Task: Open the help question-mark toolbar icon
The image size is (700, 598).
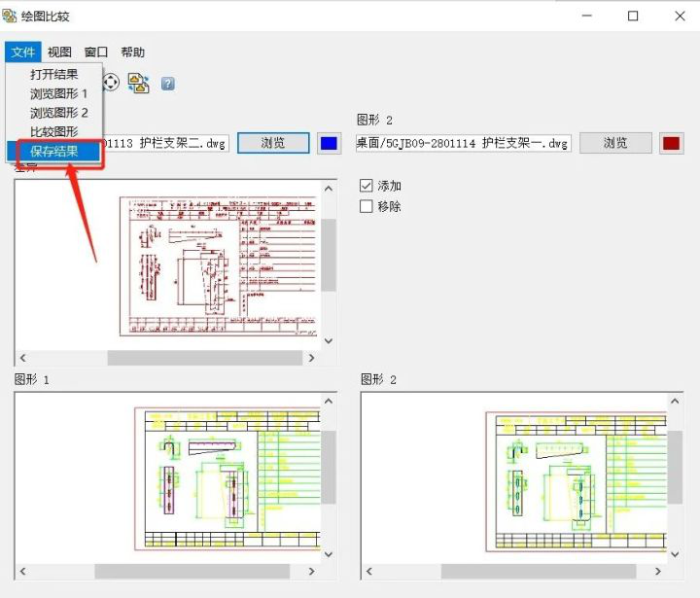Action: point(167,84)
